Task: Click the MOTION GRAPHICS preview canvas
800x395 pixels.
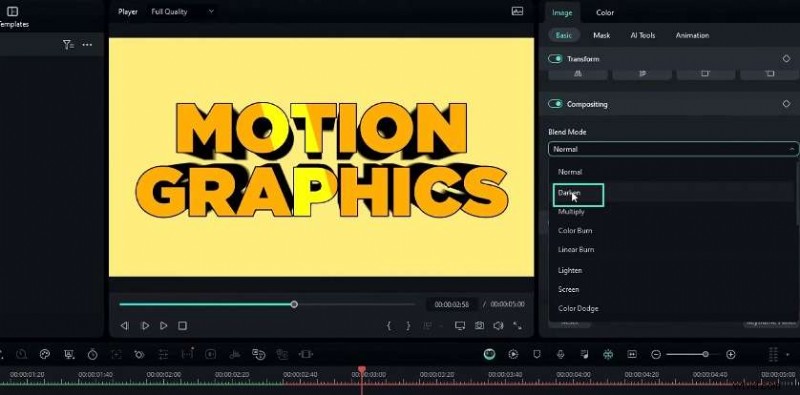Action: coord(321,157)
